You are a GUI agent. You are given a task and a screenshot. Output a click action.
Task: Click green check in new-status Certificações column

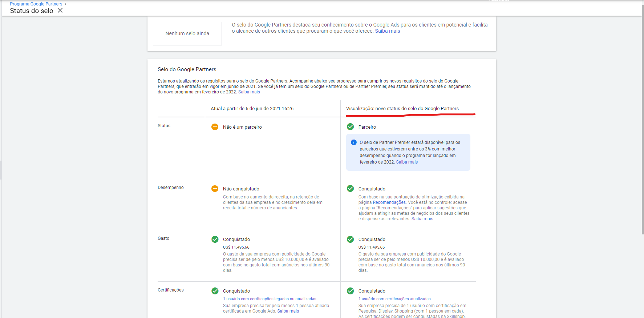[351, 291]
